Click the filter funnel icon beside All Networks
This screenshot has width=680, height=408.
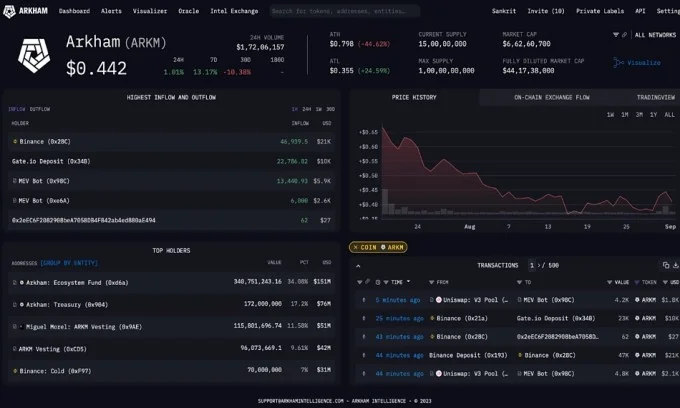(x=616, y=34)
